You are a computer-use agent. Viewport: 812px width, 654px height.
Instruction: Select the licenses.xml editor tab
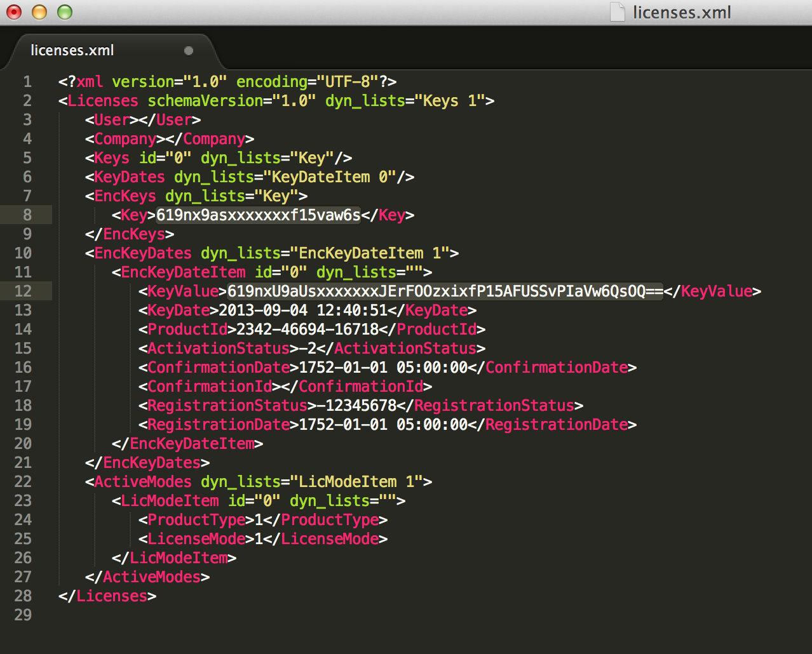[72, 51]
